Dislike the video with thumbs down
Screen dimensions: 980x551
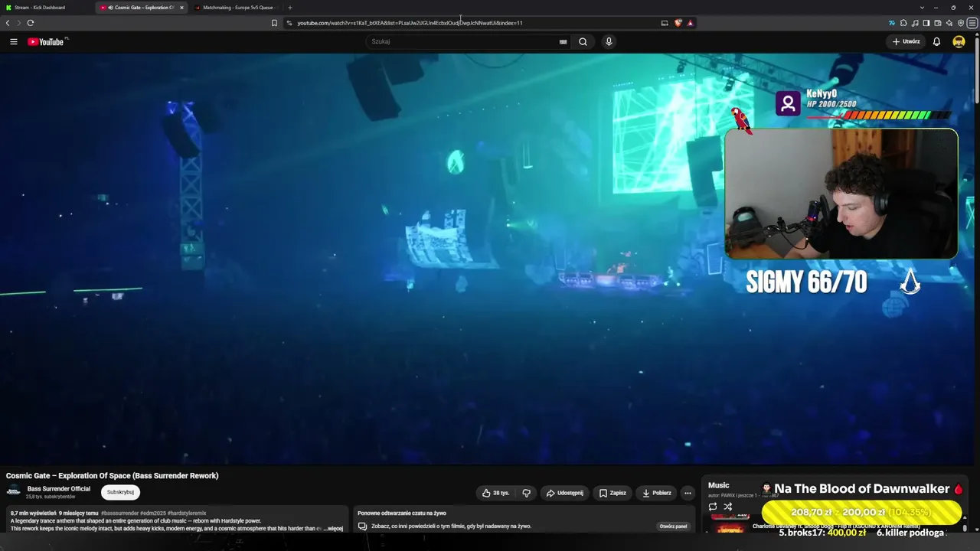526,493
